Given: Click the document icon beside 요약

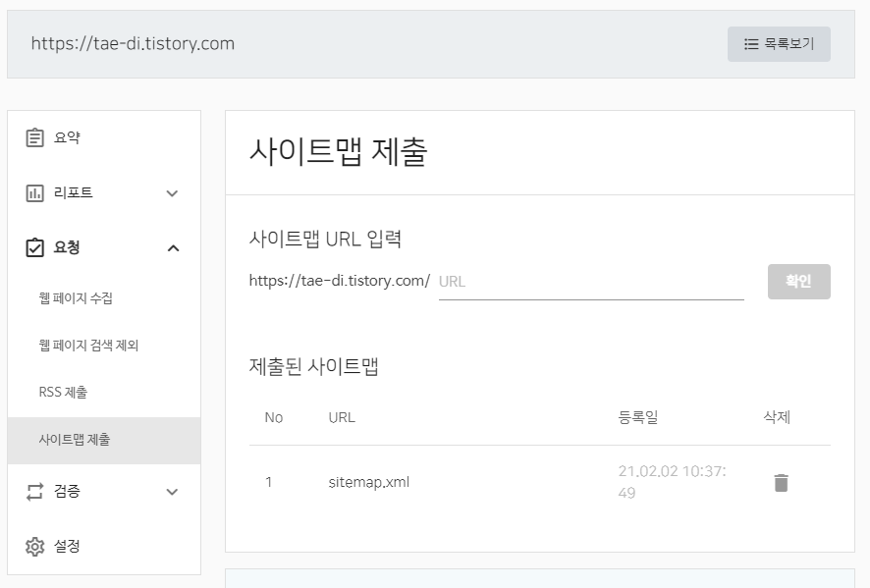Looking at the screenshot, I should pos(32,137).
